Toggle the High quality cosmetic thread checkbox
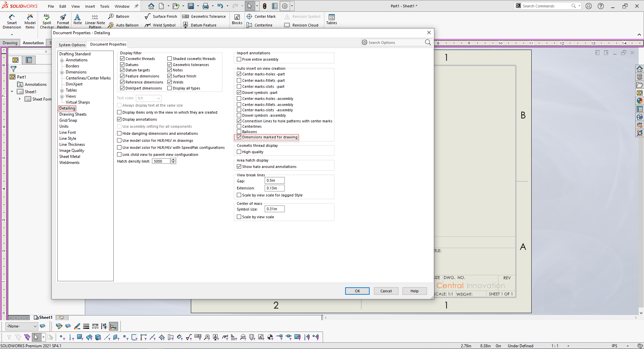Screen dimensions: 644x349 239,152
